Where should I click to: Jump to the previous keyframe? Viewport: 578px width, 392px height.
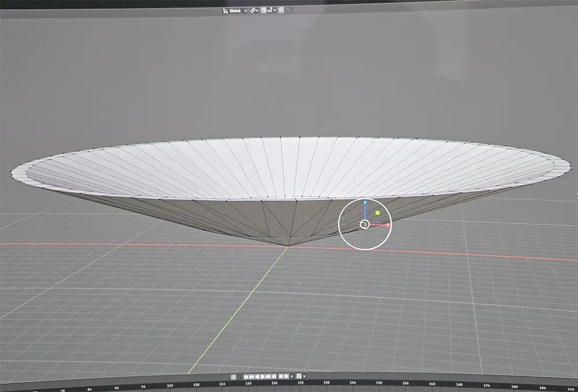click(x=252, y=377)
